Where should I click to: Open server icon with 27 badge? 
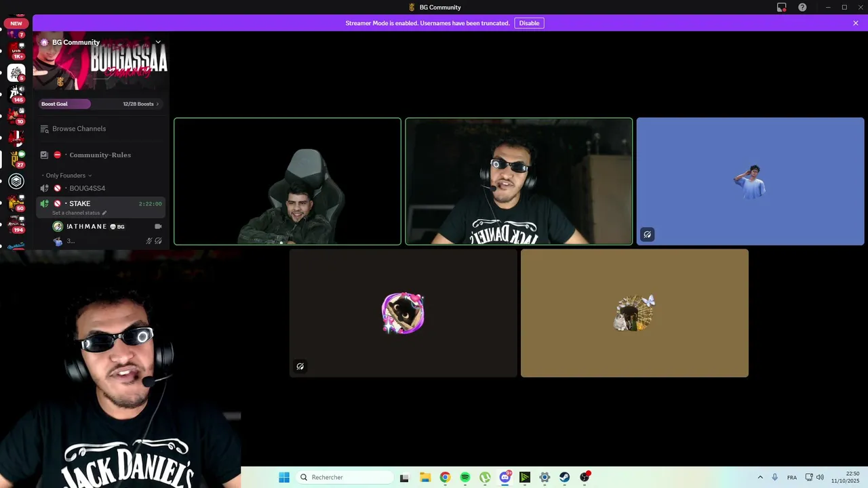point(16,159)
